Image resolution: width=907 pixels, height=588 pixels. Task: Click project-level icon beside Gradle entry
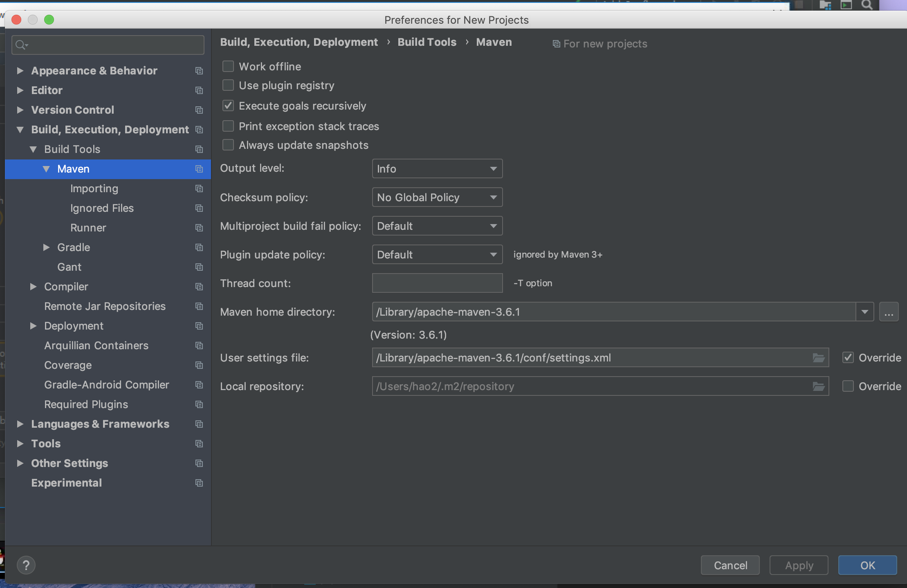(x=199, y=247)
